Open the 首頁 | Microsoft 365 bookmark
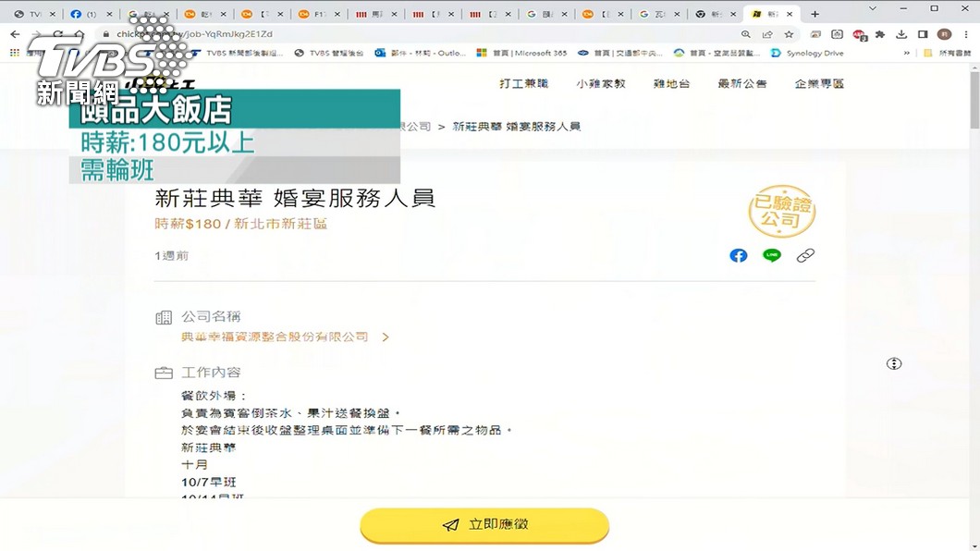980x551 pixels. pos(521,54)
